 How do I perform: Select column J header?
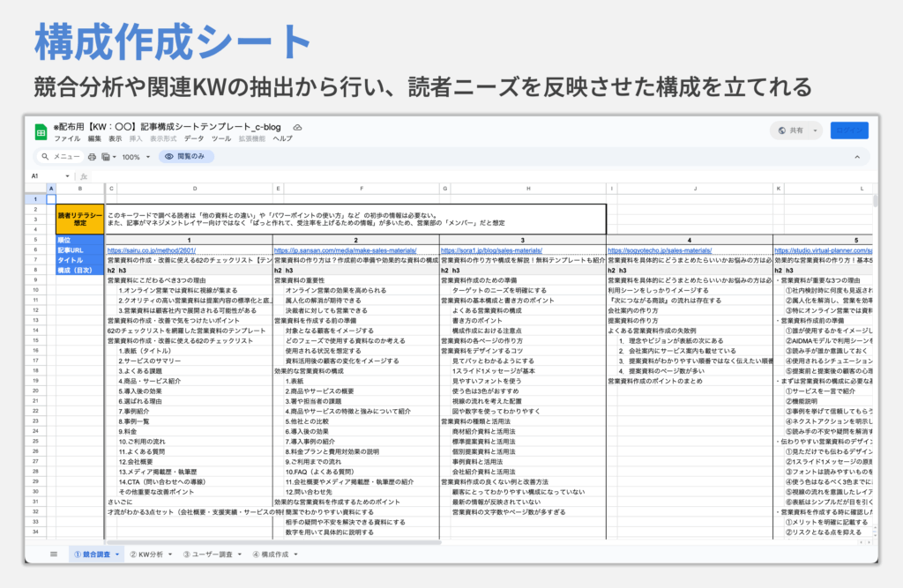click(x=695, y=189)
